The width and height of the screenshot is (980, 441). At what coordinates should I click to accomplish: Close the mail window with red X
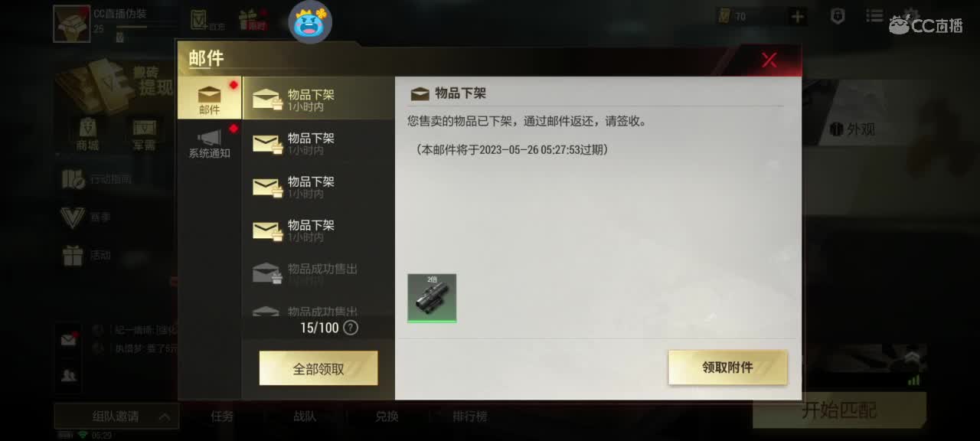769,60
